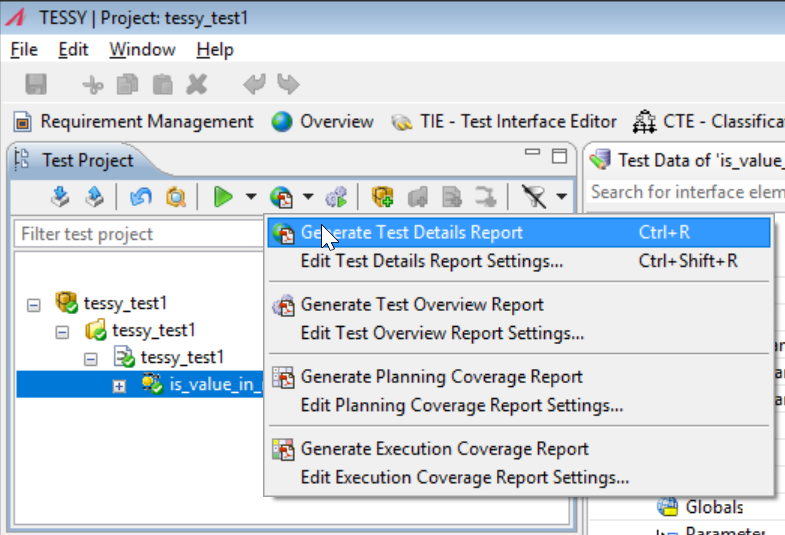The height and width of the screenshot is (535, 785).
Task: Click the Generate Report globe icon
Action: (x=281, y=197)
